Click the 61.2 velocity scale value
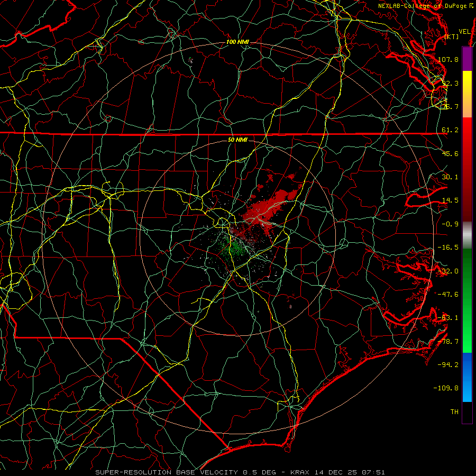The image size is (476, 476). tap(450, 130)
